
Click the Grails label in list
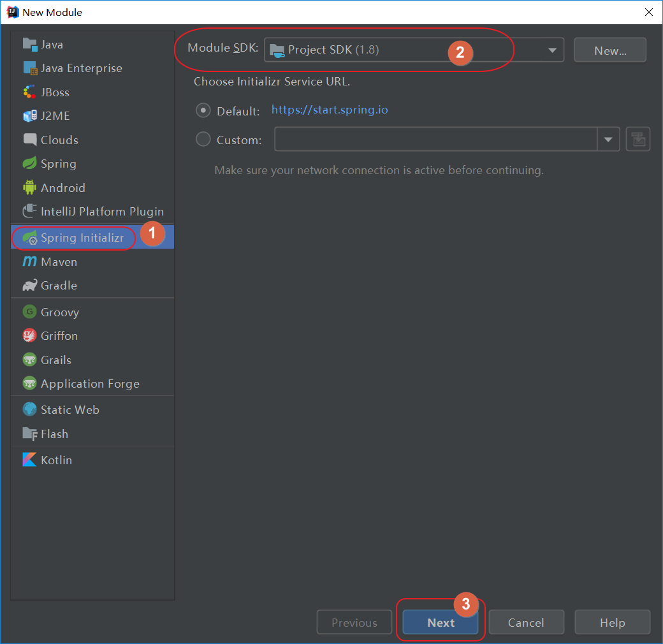pyautogui.click(x=56, y=360)
